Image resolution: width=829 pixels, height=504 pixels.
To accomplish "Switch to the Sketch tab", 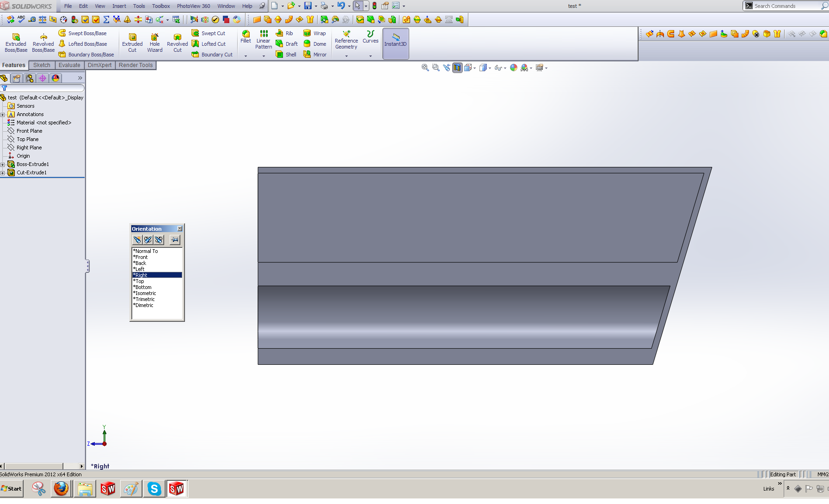I will pos(42,65).
